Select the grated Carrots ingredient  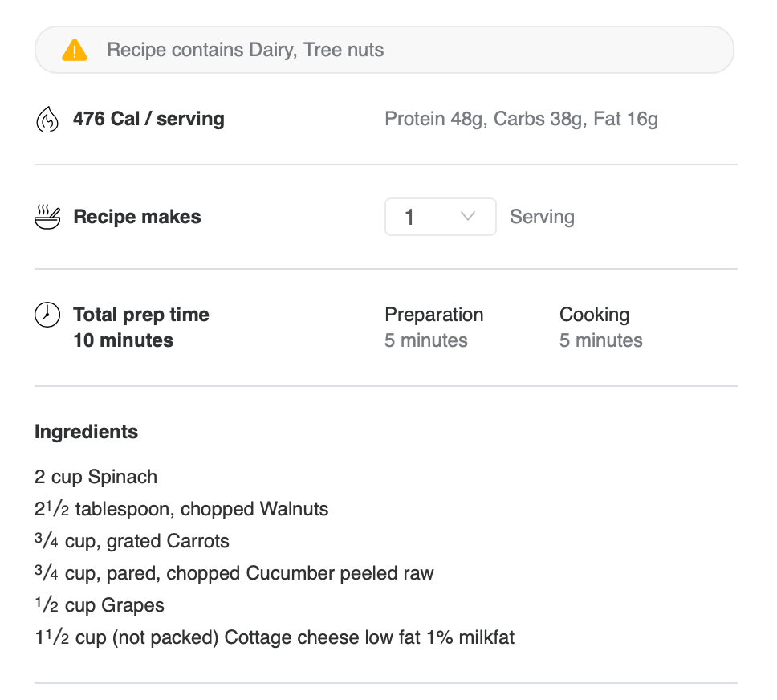coord(132,541)
